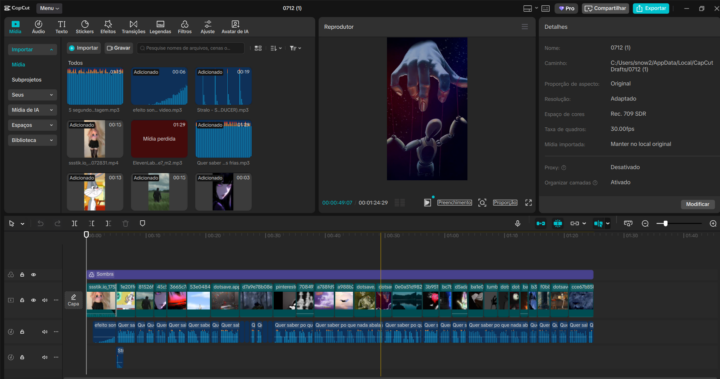The image size is (720, 379).
Task: Click the delete-right trim tool
Action: (x=108, y=223)
